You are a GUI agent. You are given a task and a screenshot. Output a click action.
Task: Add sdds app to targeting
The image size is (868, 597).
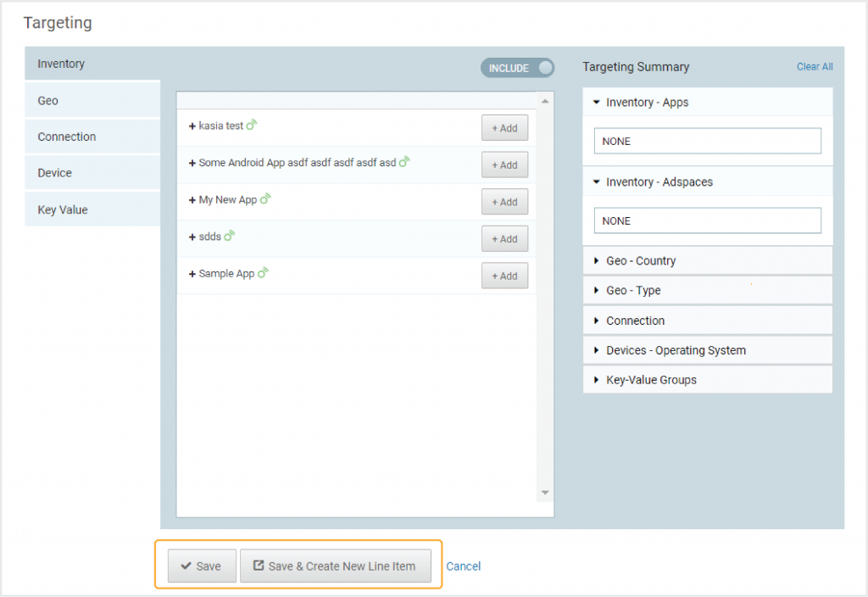[504, 239]
